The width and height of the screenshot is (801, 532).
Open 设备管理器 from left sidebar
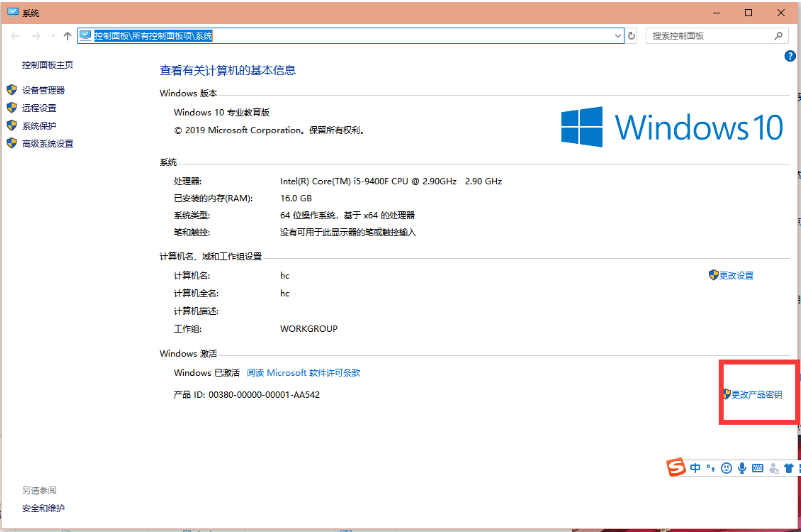click(41, 90)
